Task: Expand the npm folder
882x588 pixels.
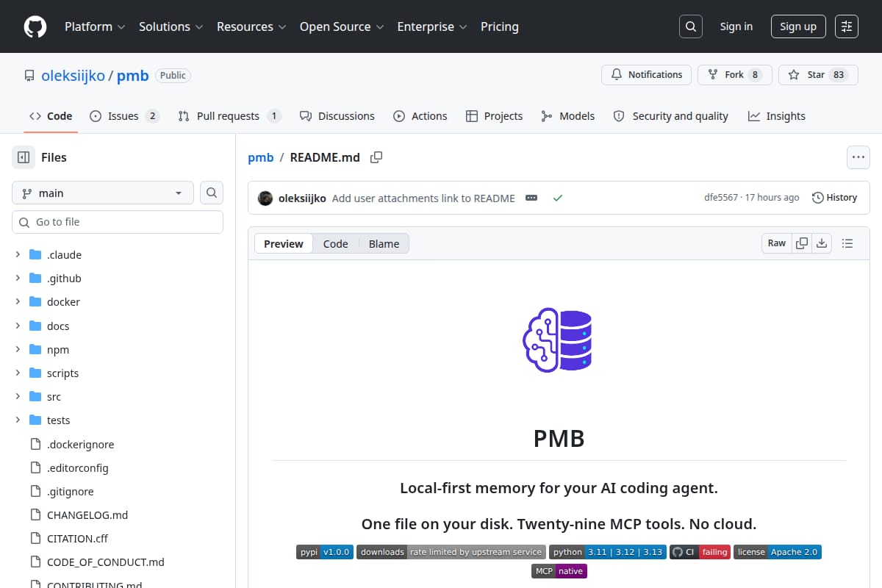Action: tap(18, 349)
